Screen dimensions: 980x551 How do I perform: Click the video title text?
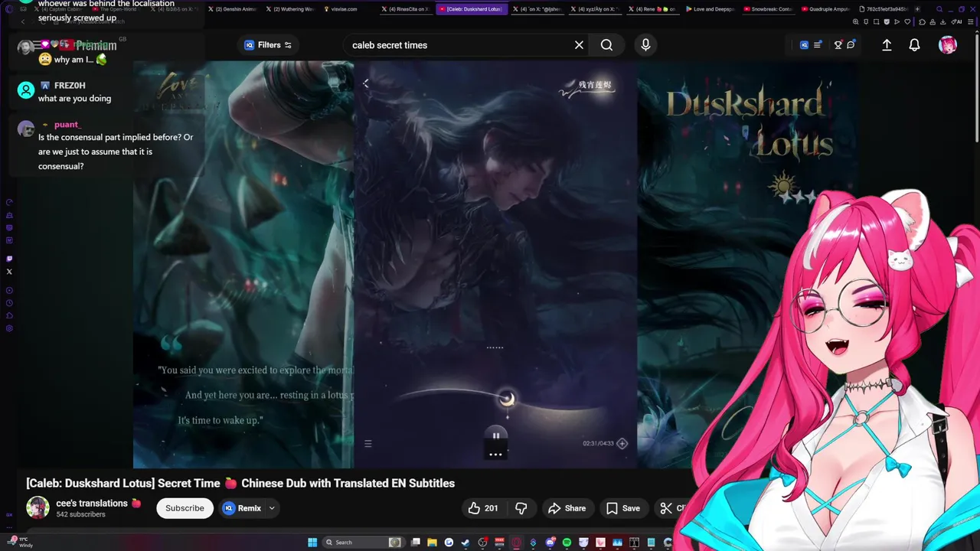pyautogui.click(x=240, y=483)
